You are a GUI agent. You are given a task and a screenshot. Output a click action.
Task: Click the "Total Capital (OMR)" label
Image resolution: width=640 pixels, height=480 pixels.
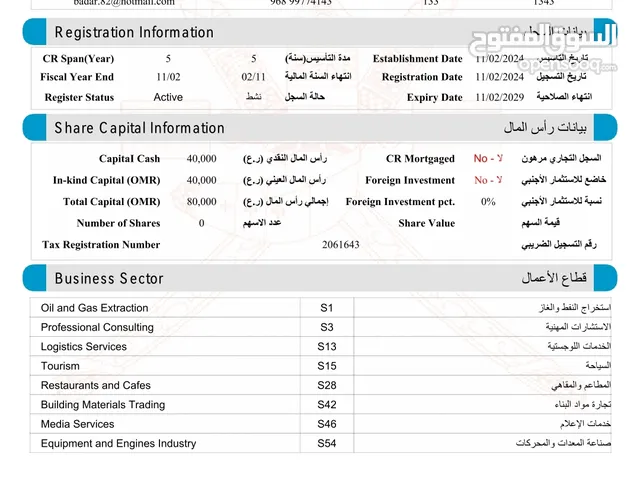coord(111,202)
